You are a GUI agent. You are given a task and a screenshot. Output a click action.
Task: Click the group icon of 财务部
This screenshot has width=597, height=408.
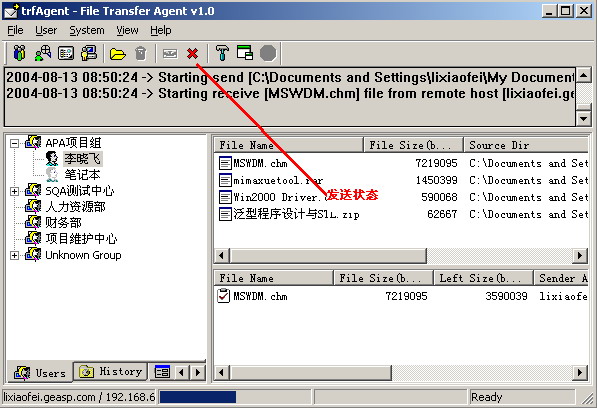pos(33,222)
